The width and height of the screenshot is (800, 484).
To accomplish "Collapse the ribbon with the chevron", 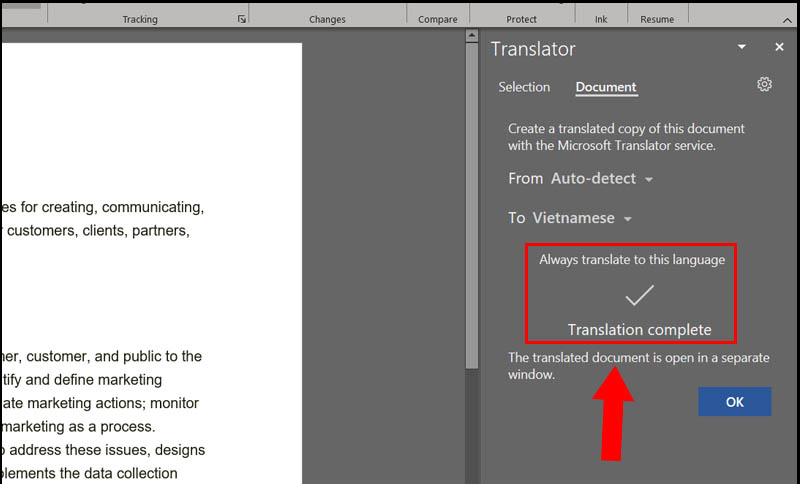I will click(x=787, y=20).
